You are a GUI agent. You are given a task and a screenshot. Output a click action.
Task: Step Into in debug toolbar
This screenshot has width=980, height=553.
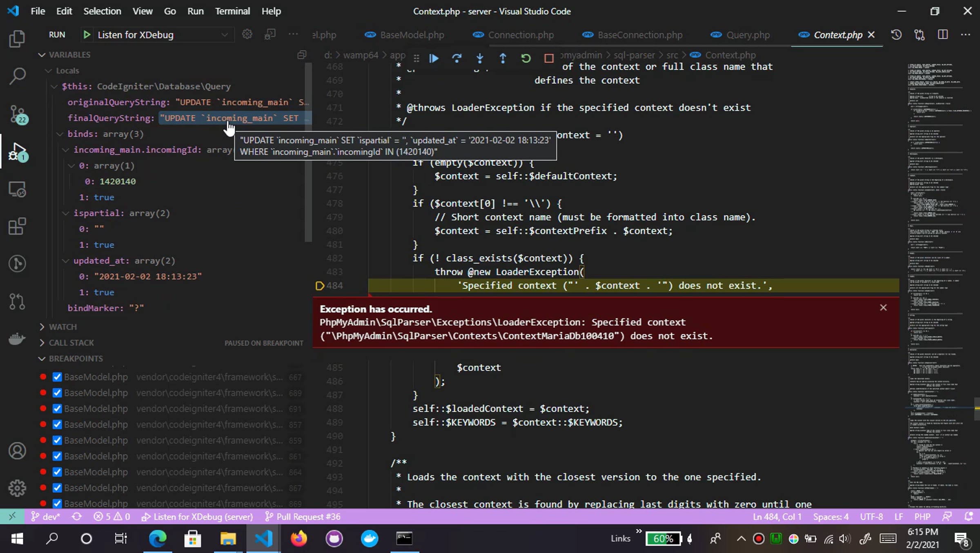(x=480, y=58)
